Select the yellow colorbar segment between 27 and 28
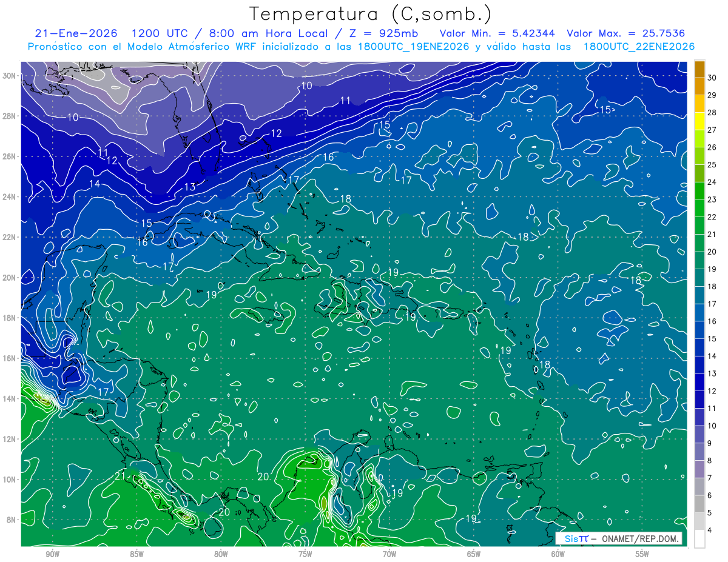728x562 pixels. point(699,121)
